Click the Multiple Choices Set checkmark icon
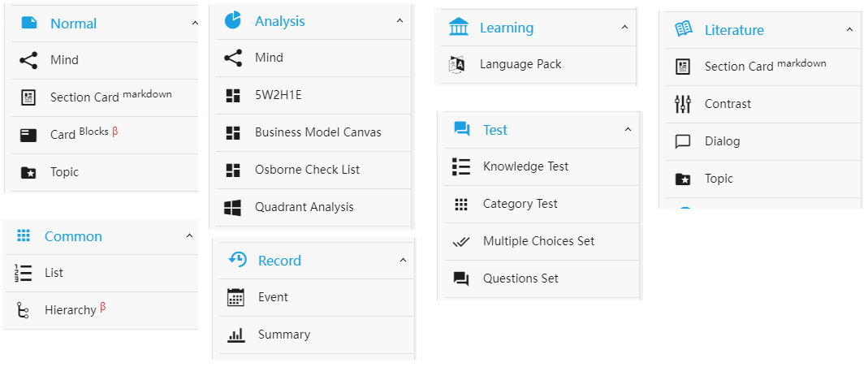The image size is (868, 367). [461, 241]
